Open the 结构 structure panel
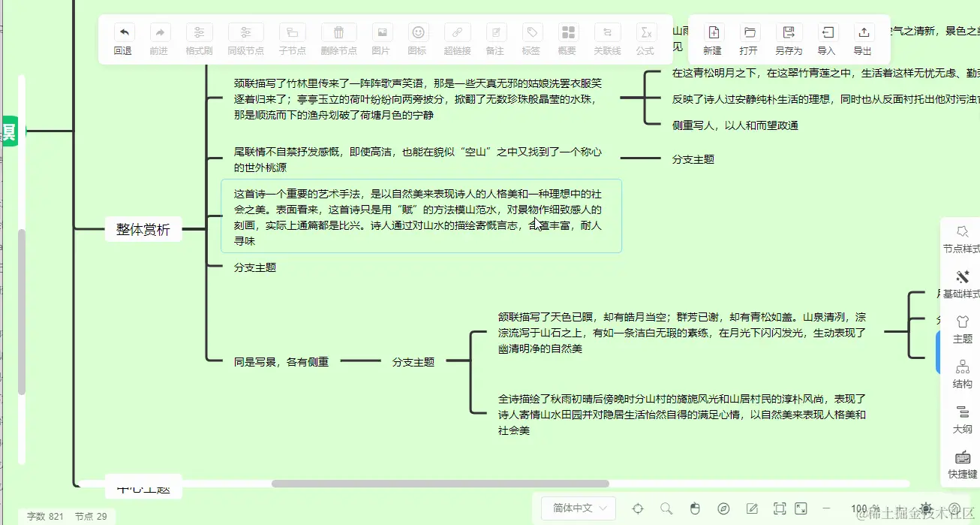 click(x=963, y=374)
